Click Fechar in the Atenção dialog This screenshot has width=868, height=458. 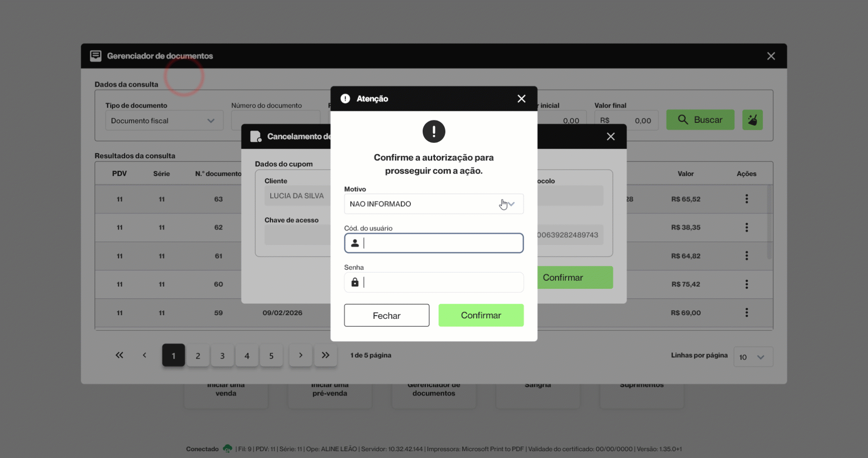point(386,315)
